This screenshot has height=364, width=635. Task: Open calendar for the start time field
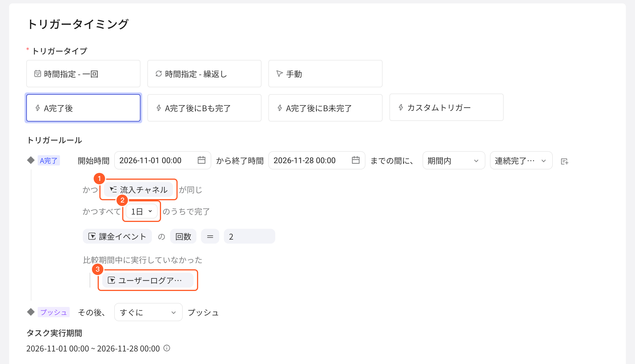(x=202, y=160)
